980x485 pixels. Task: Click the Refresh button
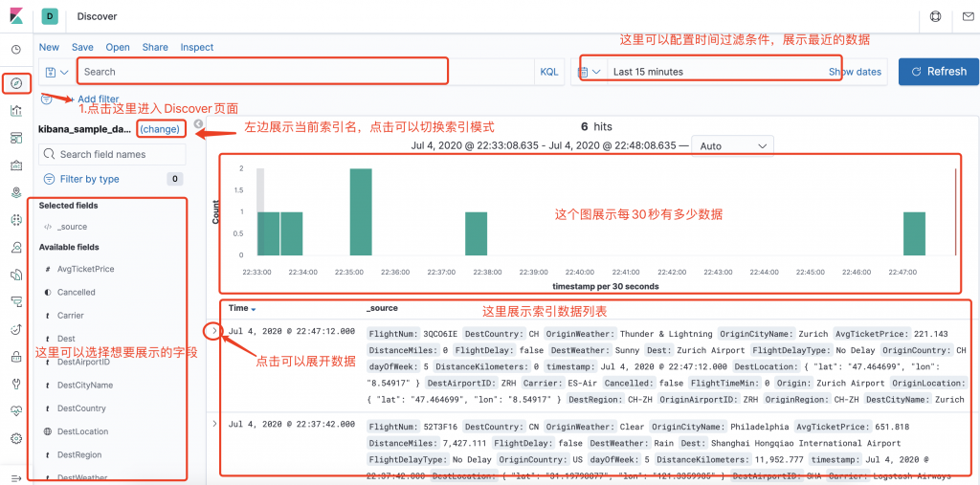point(939,71)
